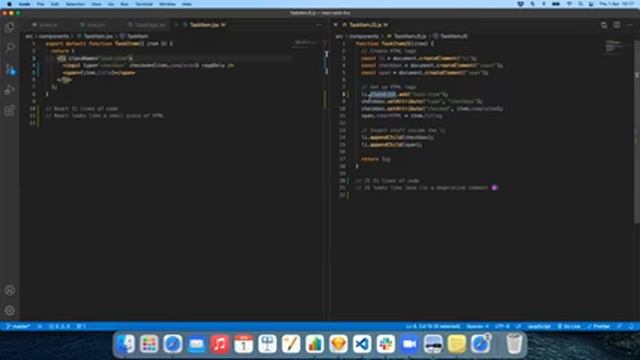This screenshot has height=360, width=640.
Task: Open the Trash in the Dock
Action: (x=514, y=344)
